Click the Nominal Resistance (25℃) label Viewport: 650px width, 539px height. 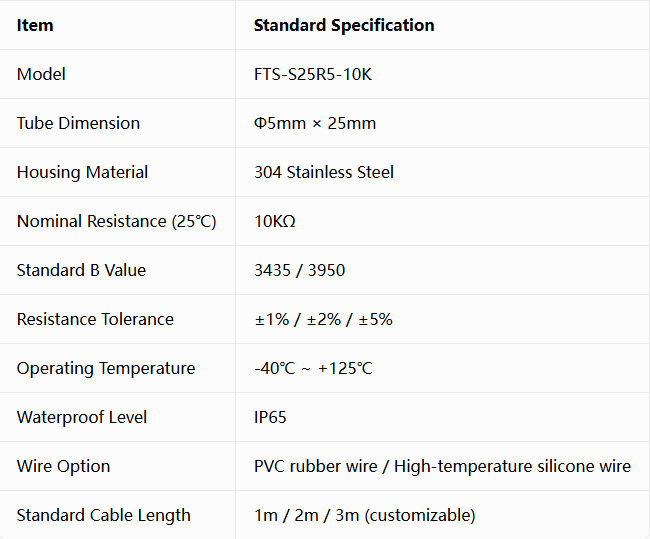point(116,221)
